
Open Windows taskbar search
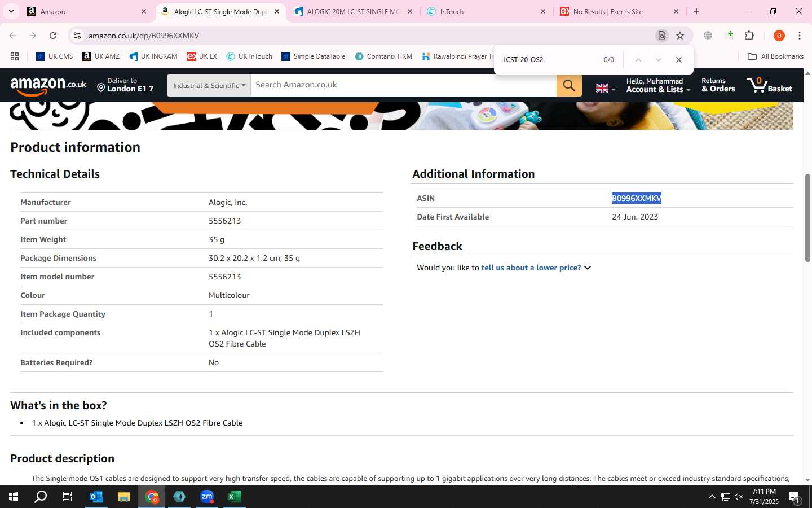[x=41, y=497]
